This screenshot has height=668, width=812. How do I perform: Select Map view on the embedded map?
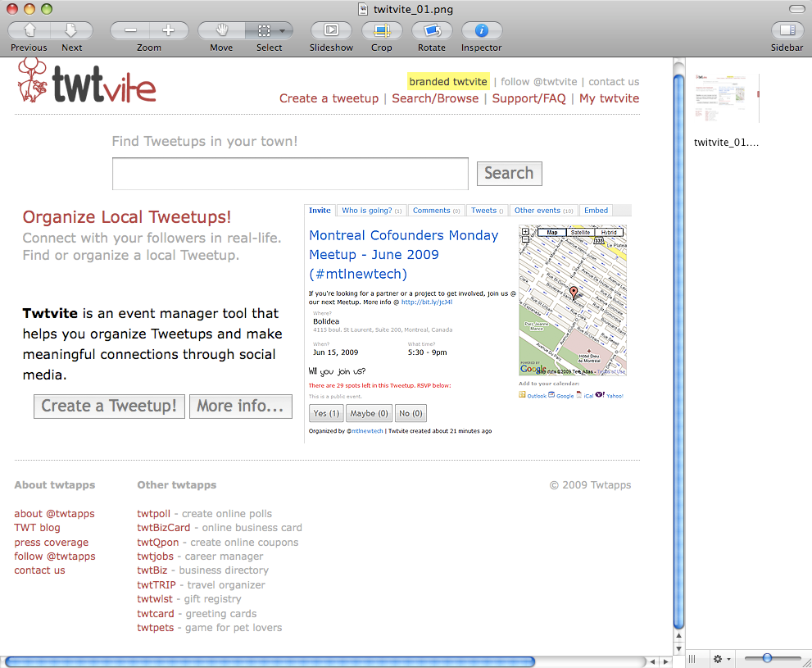552,233
